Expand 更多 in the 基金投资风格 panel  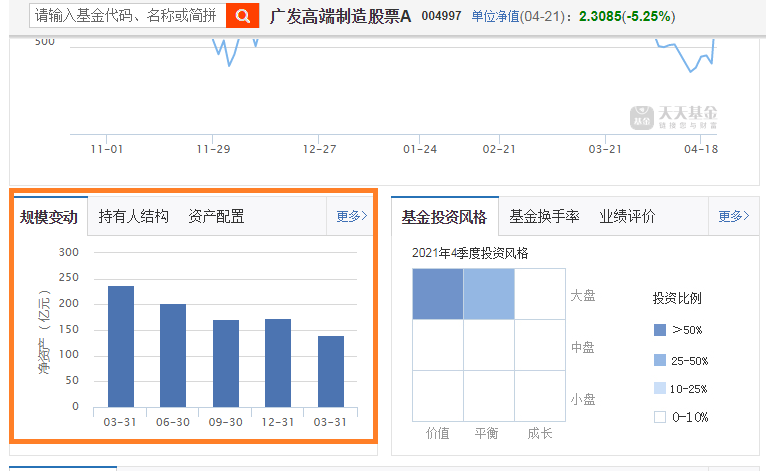click(732, 216)
